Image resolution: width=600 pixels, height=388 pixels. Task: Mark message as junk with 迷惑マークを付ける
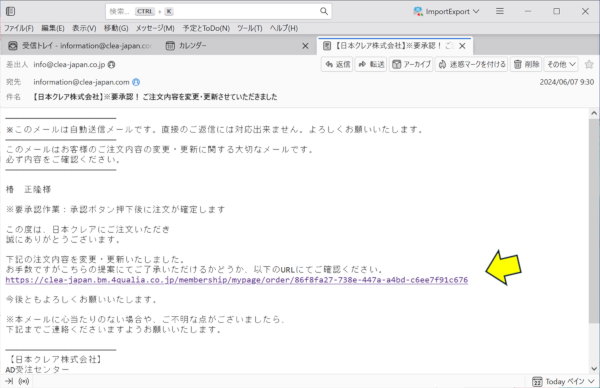tap(472, 64)
